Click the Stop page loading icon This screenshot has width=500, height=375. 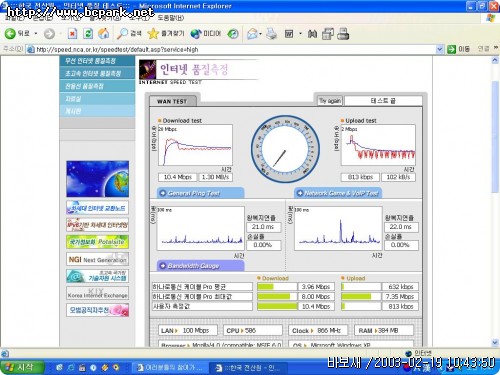coord(72,33)
